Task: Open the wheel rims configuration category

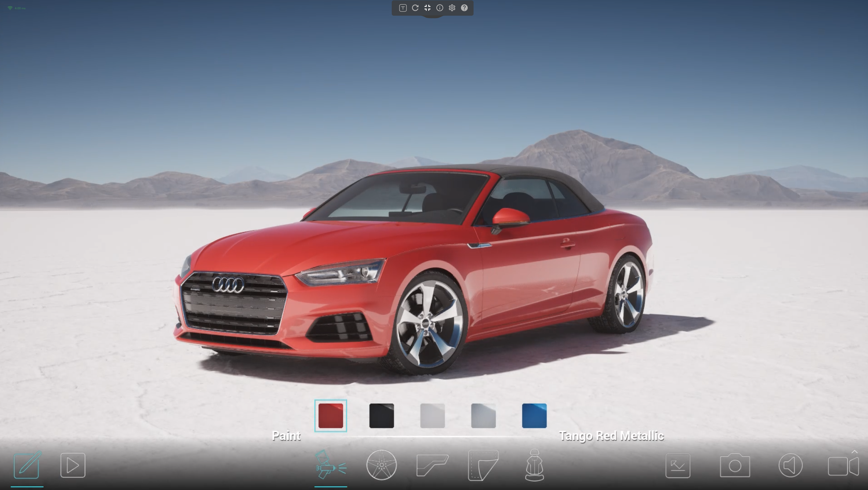Action: pos(381,465)
